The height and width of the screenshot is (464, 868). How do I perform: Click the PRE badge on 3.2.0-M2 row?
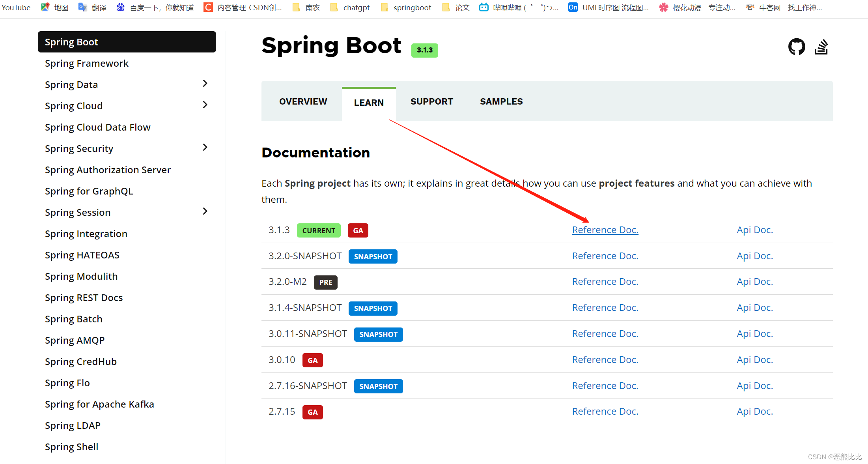pyautogui.click(x=326, y=283)
